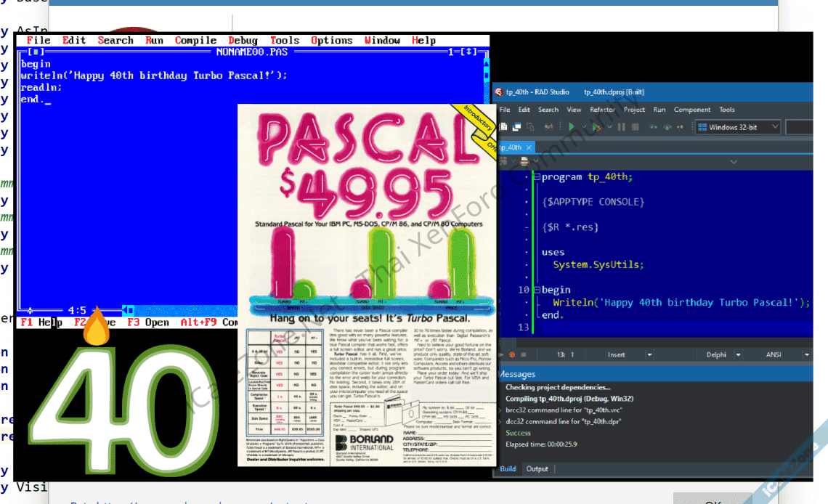Click the Stop program square icon
828x504 pixels.
click(x=635, y=127)
